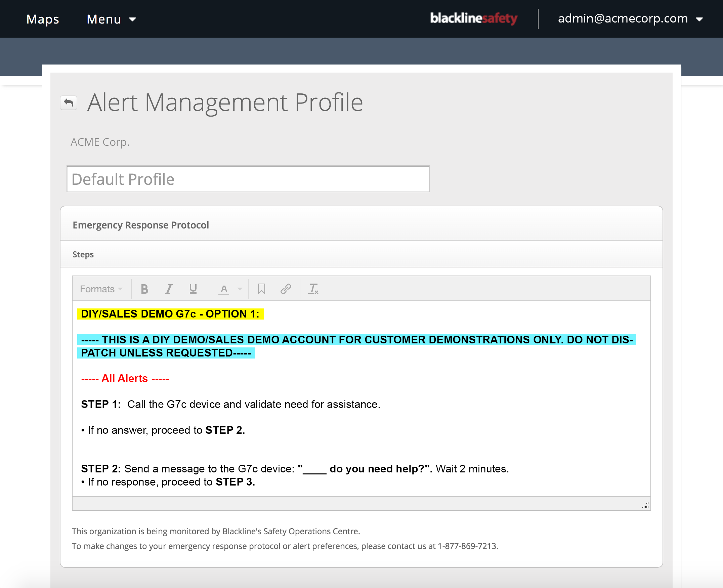The height and width of the screenshot is (588, 723).
Task: Click the Emergency Response Protocol header
Action: click(140, 225)
